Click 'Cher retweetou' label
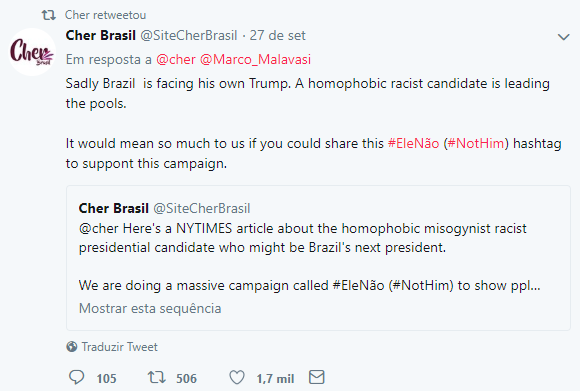 point(105,15)
